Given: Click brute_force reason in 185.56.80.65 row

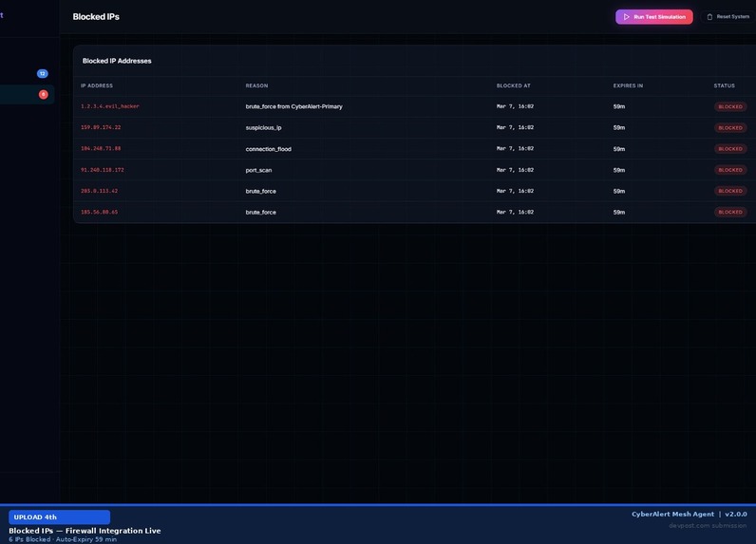Looking at the screenshot, I should click(x=261, y=212).
